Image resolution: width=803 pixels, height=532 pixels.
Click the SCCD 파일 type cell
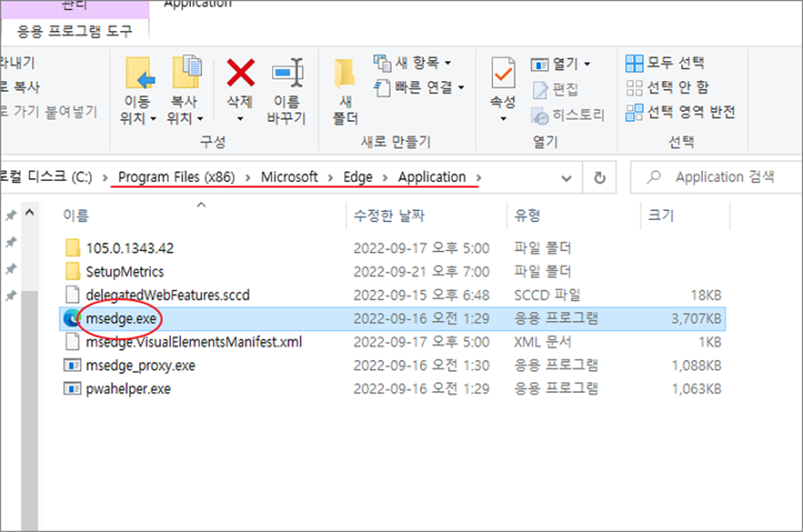tap(547, 296)
